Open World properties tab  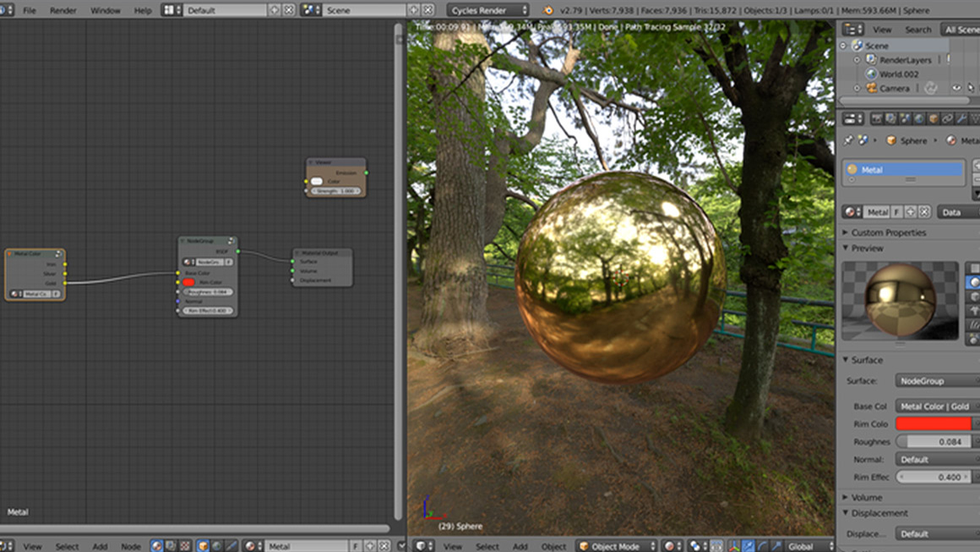[919, 118]
